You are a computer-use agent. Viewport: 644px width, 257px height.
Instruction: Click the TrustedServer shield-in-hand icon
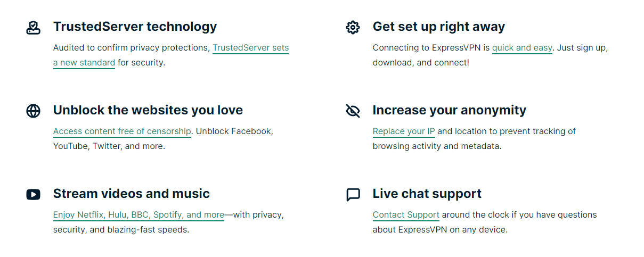pos(33,28)
